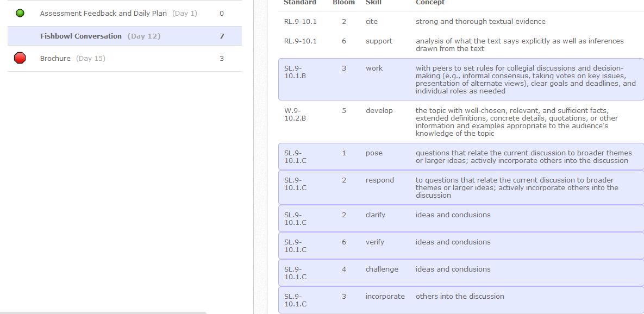Click Bloom level 1 in pose row
The width and height of the screenshot is (644, 314).
coord(344,153)
